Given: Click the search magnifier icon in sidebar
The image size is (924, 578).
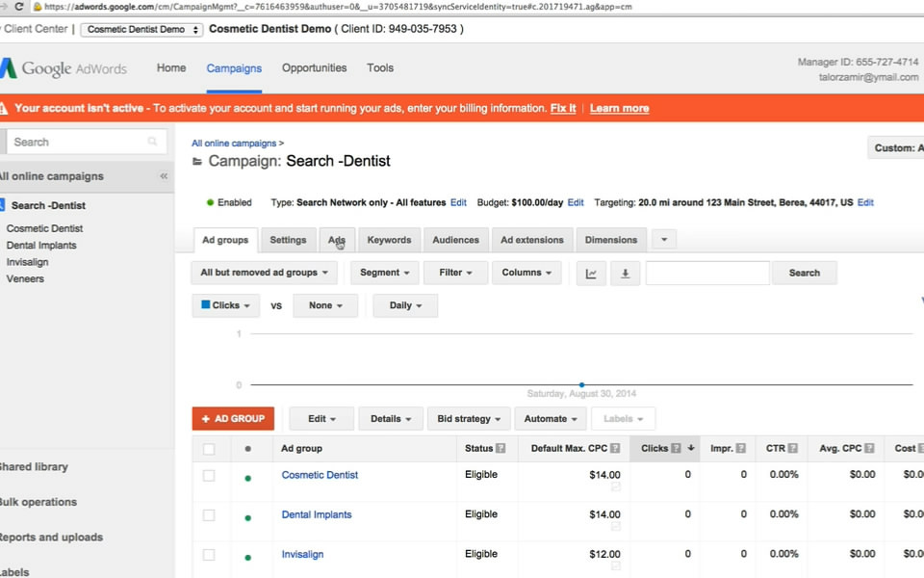Looking at the screenshot, I should pyautogui.click(x=152, y=142).
